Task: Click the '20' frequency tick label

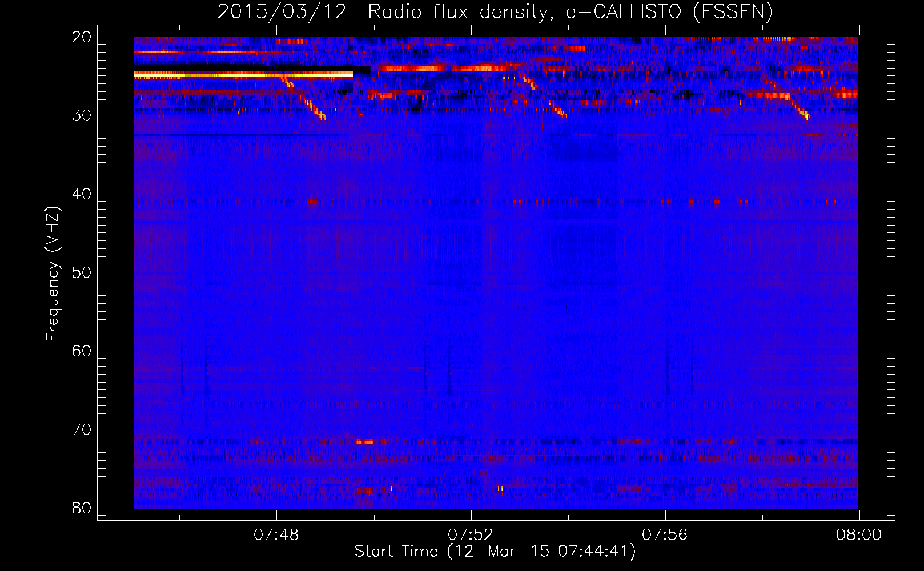Action: coord(82,37)
